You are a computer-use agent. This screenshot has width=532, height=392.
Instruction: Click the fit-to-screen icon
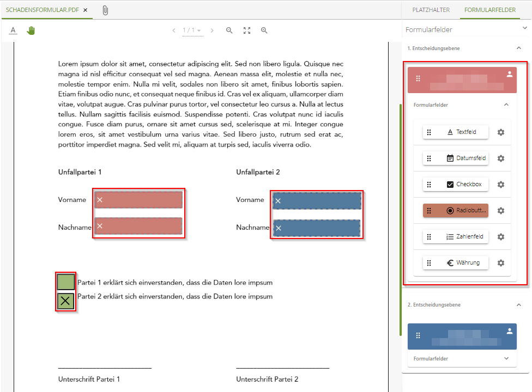pyautogui.click(x=247, y=30)
